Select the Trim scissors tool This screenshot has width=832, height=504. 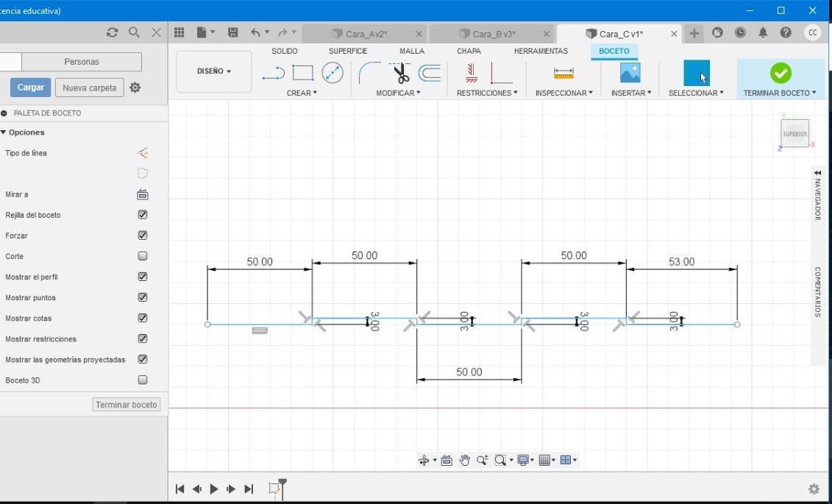click(401, 73)
